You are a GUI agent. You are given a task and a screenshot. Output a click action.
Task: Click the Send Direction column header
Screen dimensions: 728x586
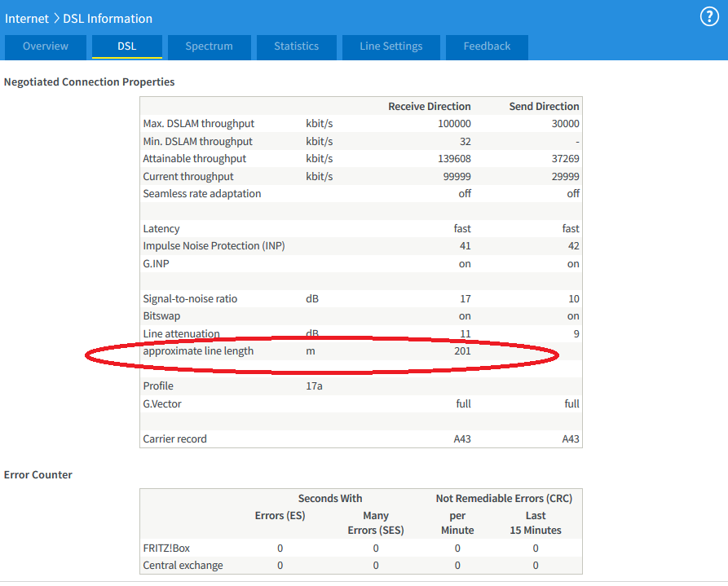tap(544, 106)
